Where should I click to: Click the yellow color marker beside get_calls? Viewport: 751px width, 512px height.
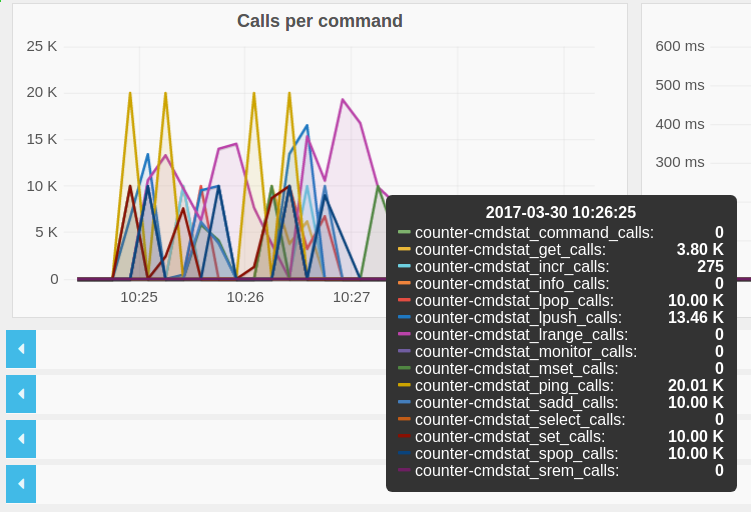pos(404,249)
